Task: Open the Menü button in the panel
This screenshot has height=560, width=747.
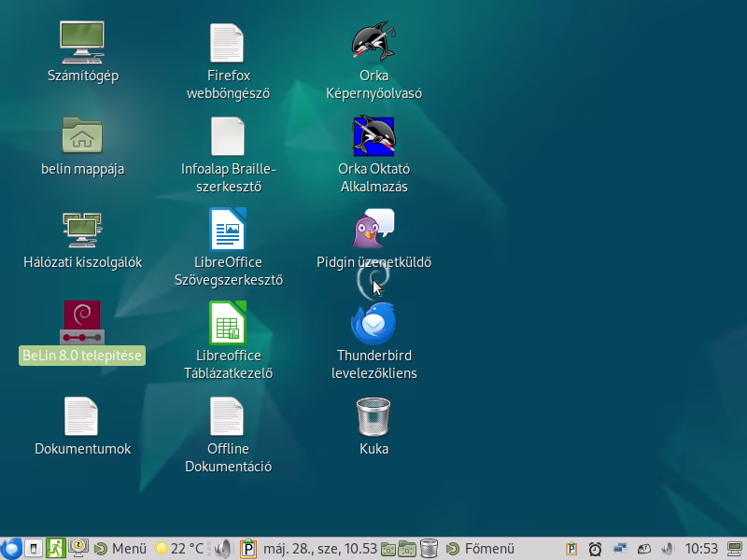Action: [120, 549]
